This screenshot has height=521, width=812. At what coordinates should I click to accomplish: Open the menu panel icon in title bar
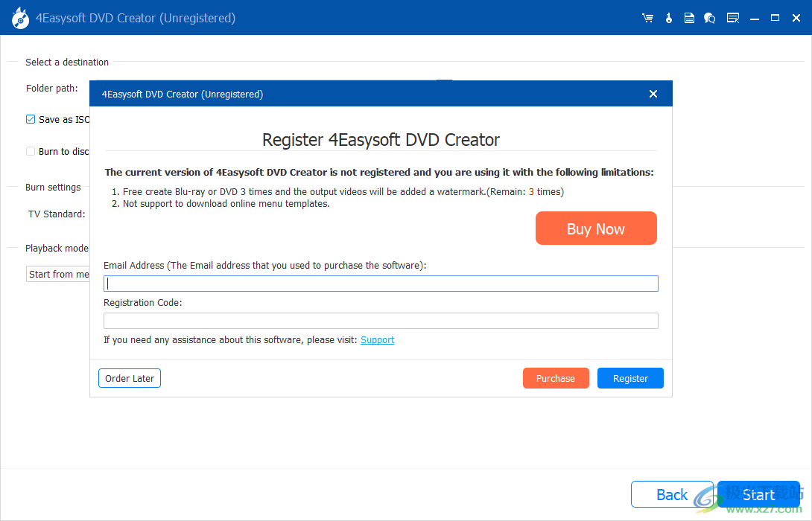click(733, 17)
